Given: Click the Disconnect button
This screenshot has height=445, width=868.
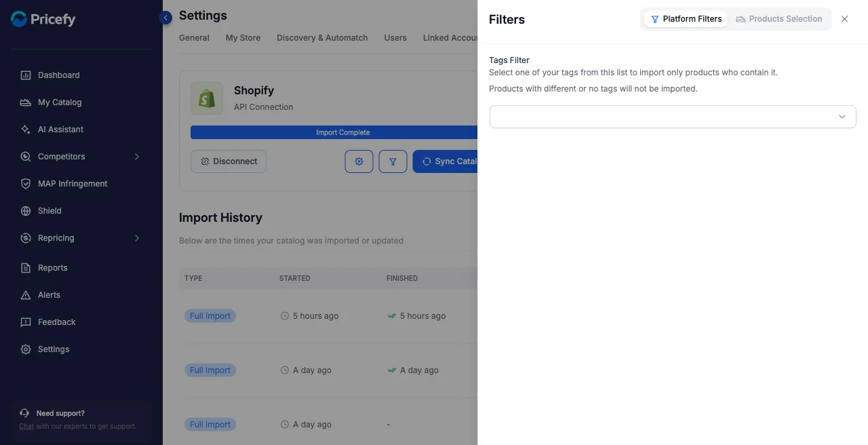Looking at the screenshot, I should pyautogui.click(x=229, y=161).
